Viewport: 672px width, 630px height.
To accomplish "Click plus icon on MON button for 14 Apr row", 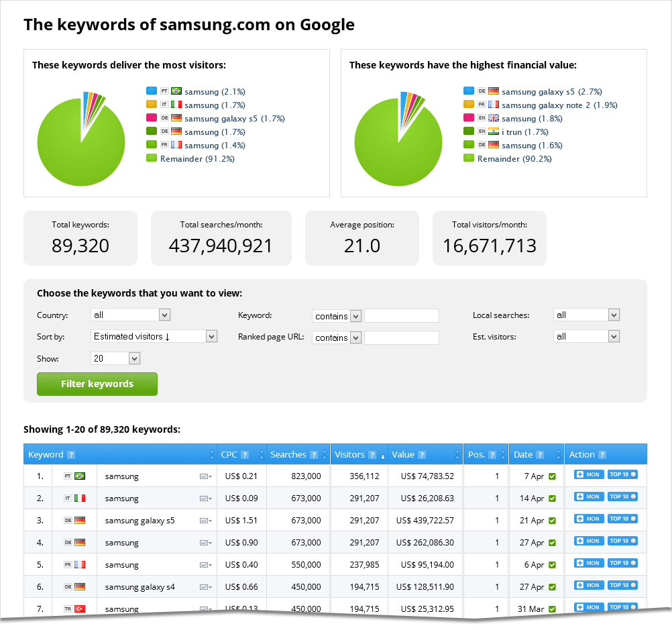I will pyautogui.click(x=579, y=496).
